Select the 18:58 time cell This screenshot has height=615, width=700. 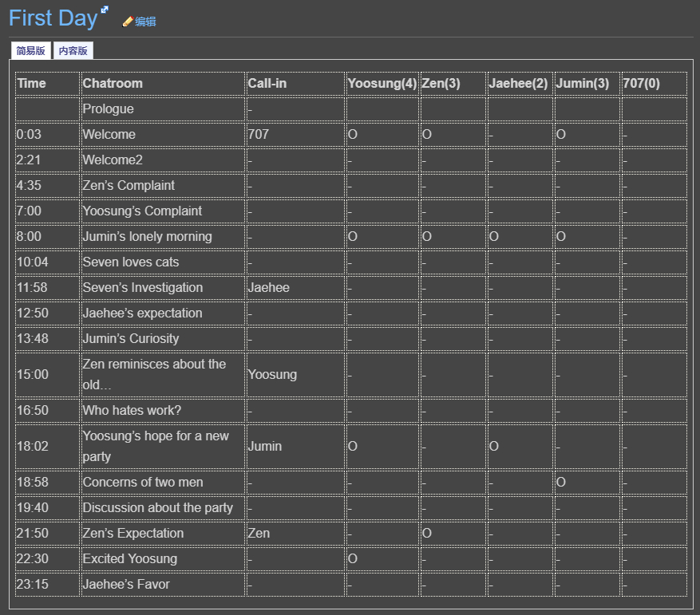(x=47, y=482)
